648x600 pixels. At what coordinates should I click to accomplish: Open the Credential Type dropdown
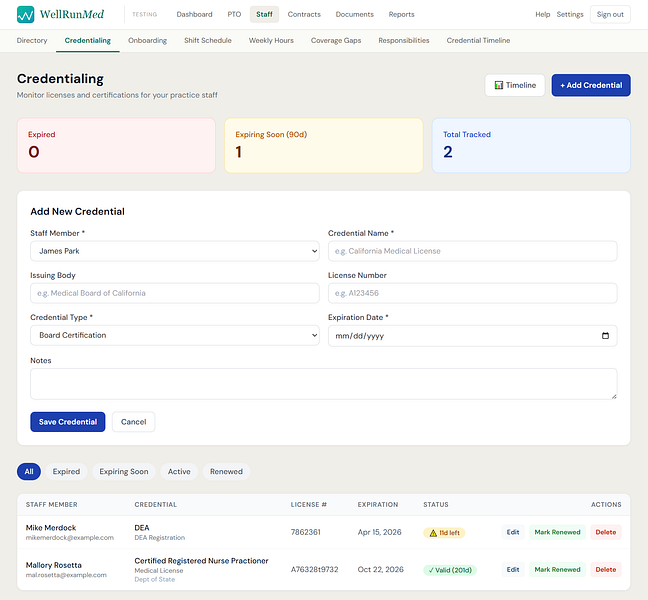click(175, 336)
